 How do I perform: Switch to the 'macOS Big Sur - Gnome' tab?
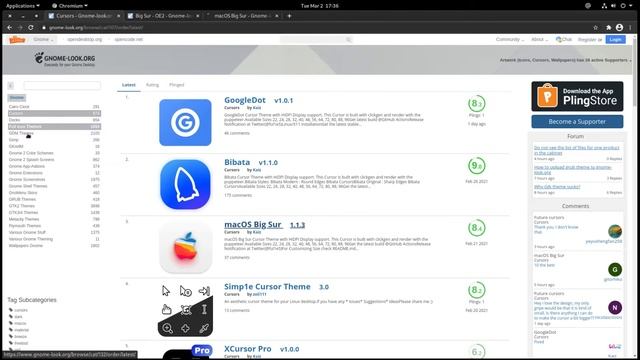(242, 16)
